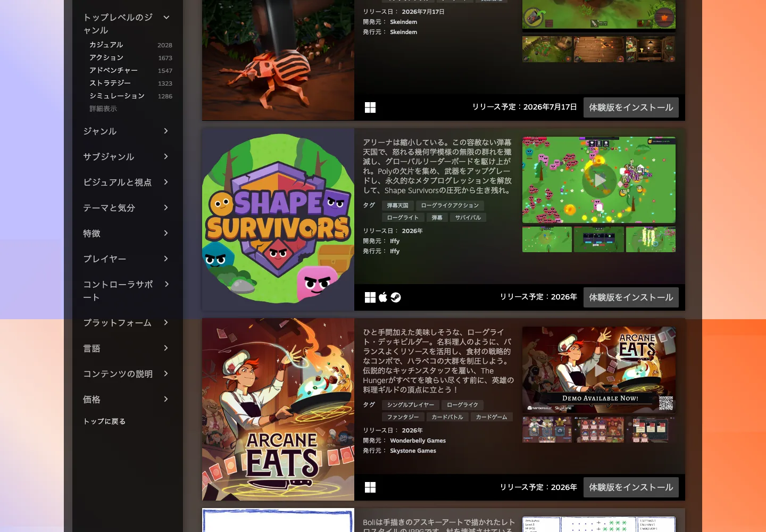The height and width of the screenshot is (532, 766).
Task: Select third small Arcane Eats screenshot thumbnail
Action: point(651,429)
